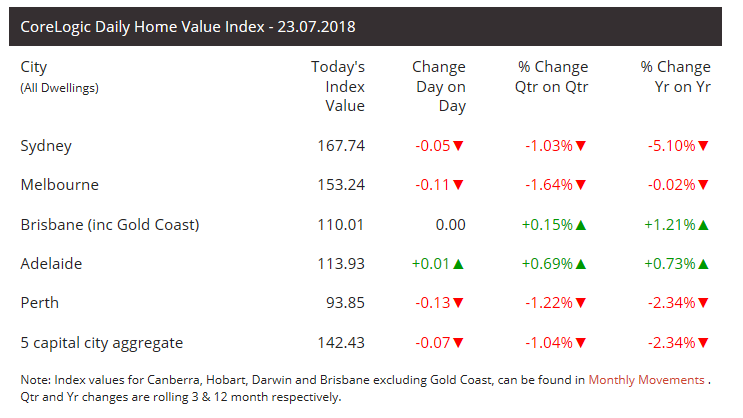Image resolution: width=743 pixels, height=418 pixels.
Task: Click Brisbane (inc Gold Coast) label
Action: [110, 225]
